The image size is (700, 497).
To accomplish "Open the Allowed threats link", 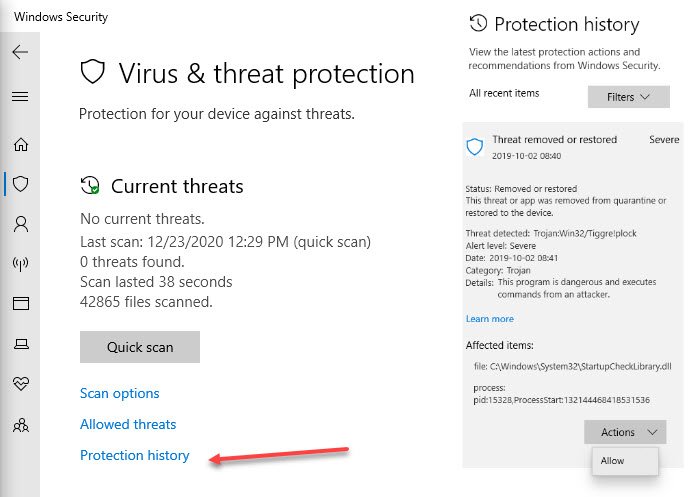I will pyautogui.click(x=128, y=424).
